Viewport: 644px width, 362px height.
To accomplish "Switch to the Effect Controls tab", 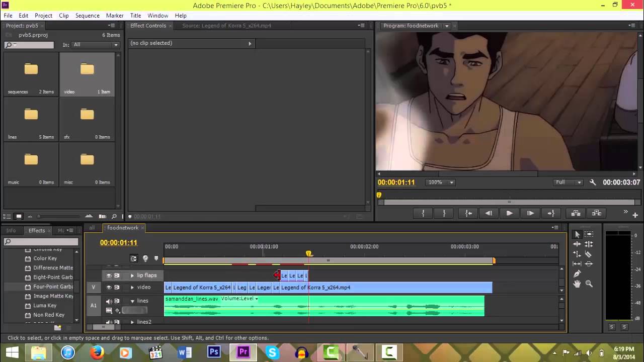I will click(x=148, y=26).
